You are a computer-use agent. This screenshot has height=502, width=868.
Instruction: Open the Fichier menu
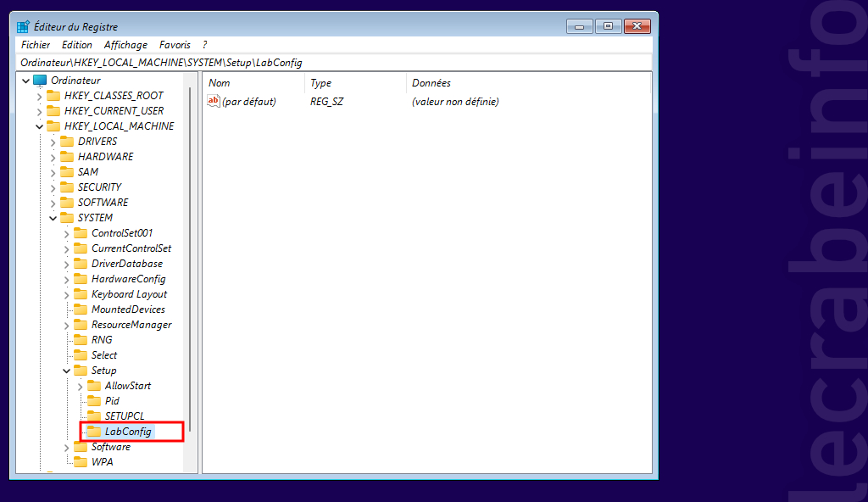click(x=36, y=45)
